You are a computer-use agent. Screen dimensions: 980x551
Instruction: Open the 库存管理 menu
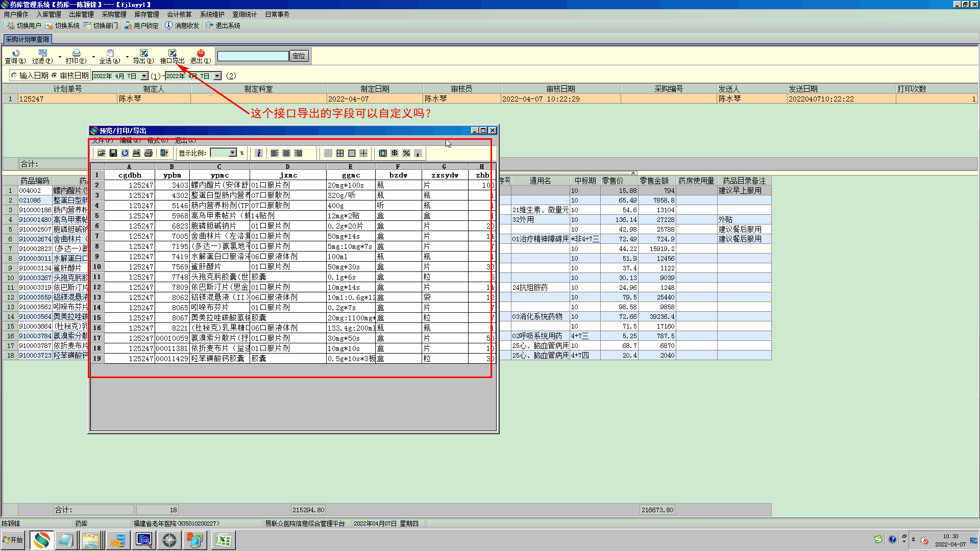(x=146, y=14)
